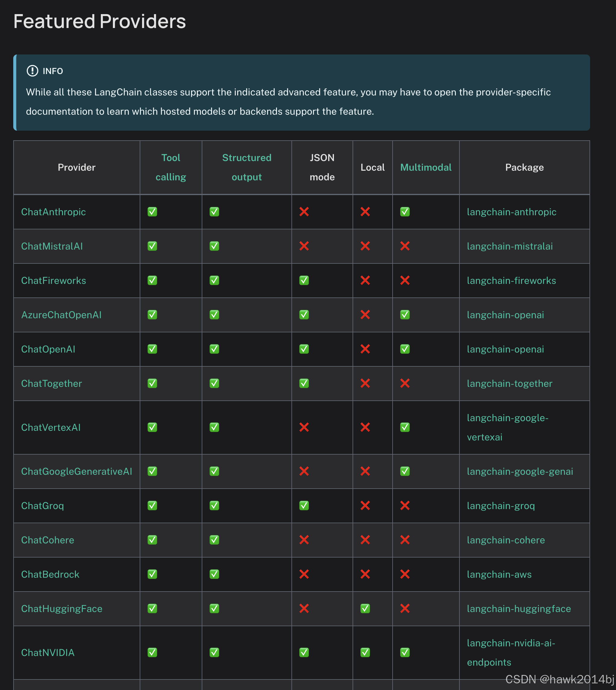
Task: Open the ChatHuggingFace provider link
Action: point(62,608)
